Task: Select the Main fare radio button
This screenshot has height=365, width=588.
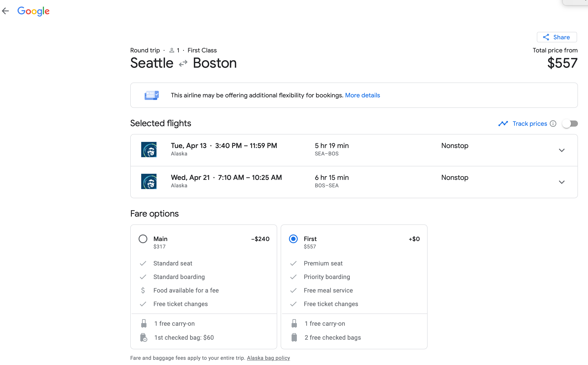Action: coord(143,239)
